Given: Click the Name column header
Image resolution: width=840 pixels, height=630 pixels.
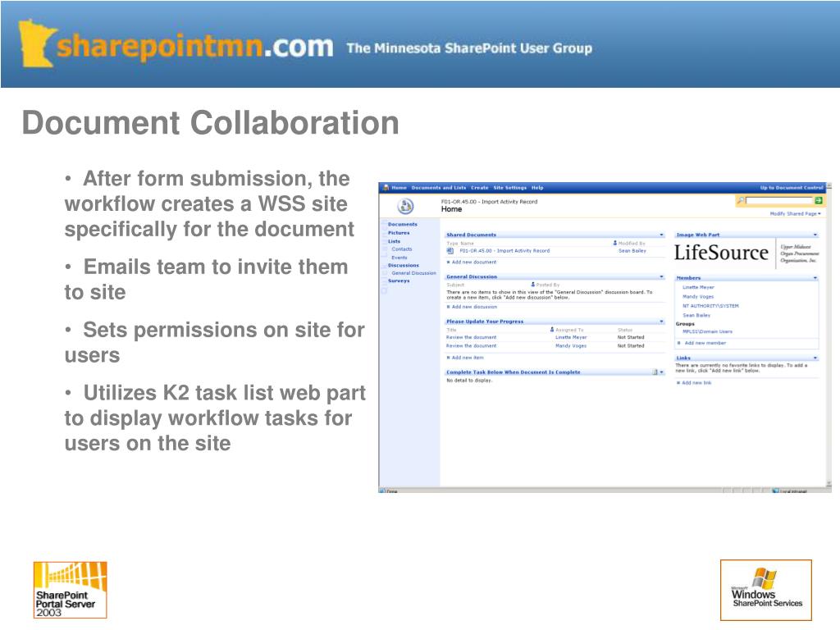Looking at the screenshot, I should tap(467, 243).
